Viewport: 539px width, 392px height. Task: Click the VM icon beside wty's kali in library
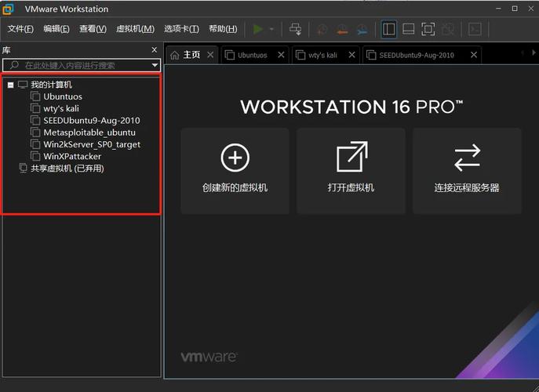pos(35,108)
